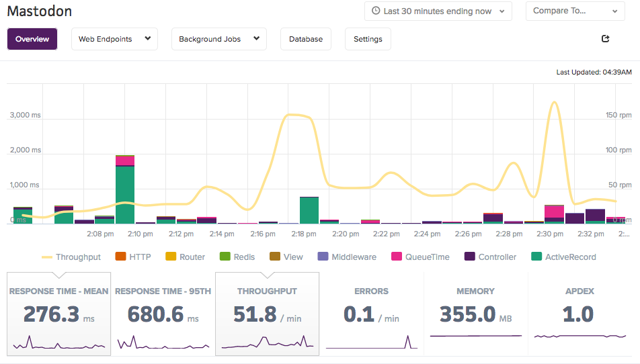The image size is (640, 364).
Task: Select the Response Time - Mean metric card
Action: [x=58, y=314]
